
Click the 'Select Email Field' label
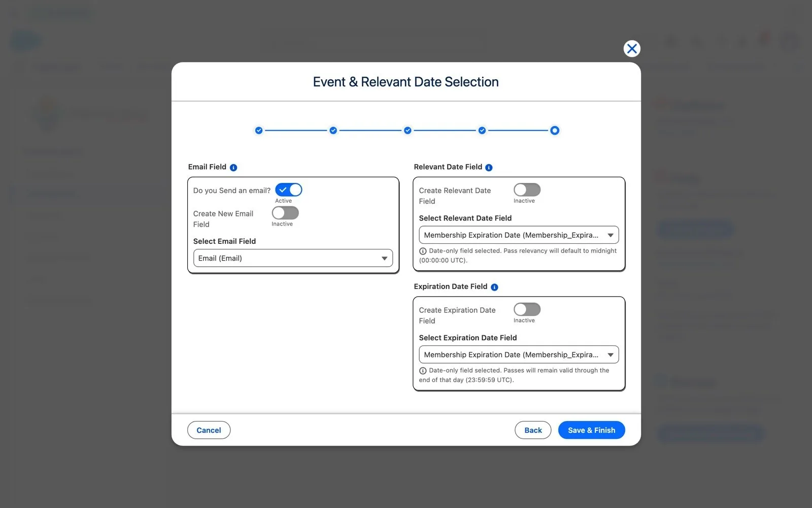[224, 241]
